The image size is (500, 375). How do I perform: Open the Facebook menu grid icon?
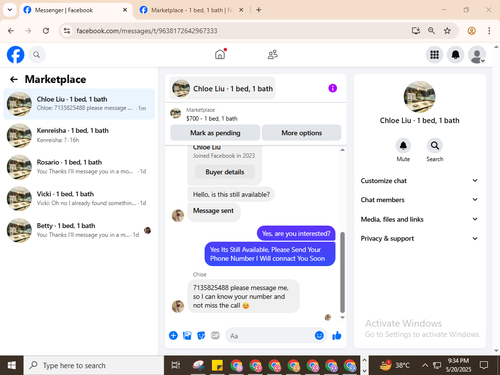tap(434, 55)
